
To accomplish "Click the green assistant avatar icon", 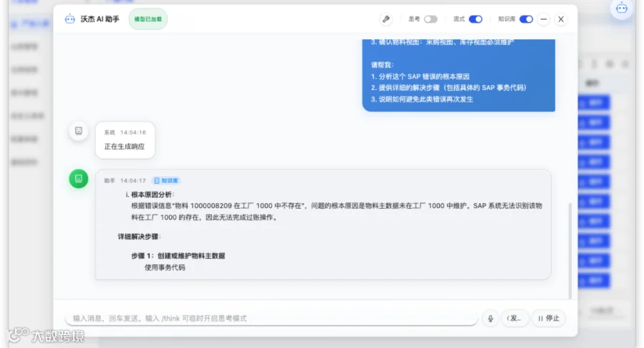I will 79,179.
